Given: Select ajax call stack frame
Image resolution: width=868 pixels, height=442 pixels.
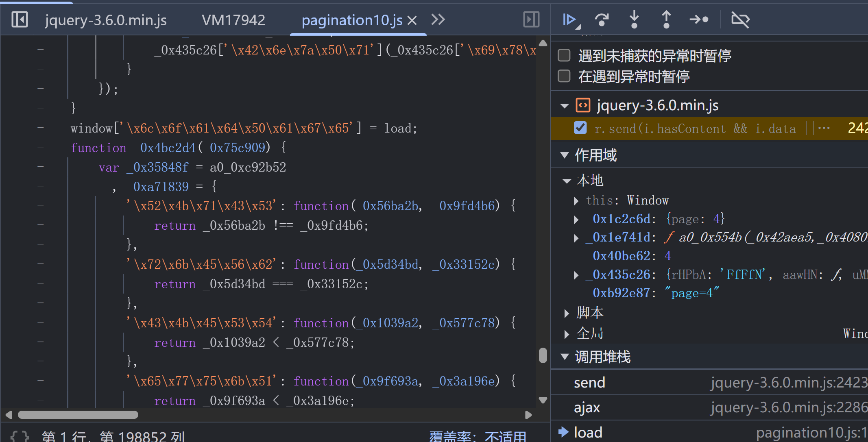Looking at the screenshot, I should [587, 407].
